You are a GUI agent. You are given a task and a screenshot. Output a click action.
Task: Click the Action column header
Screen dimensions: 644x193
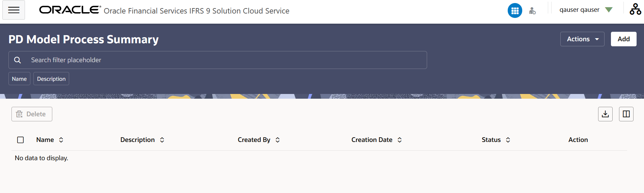pos(578,140)
